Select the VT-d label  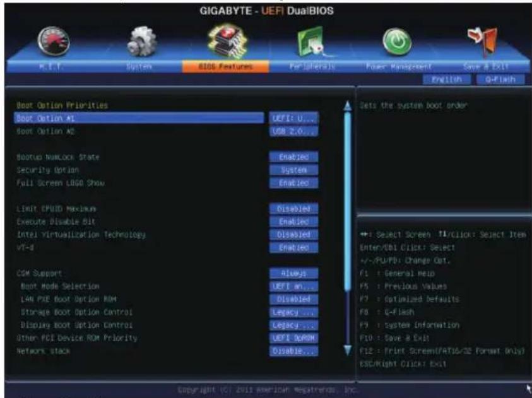coord(25,247)
